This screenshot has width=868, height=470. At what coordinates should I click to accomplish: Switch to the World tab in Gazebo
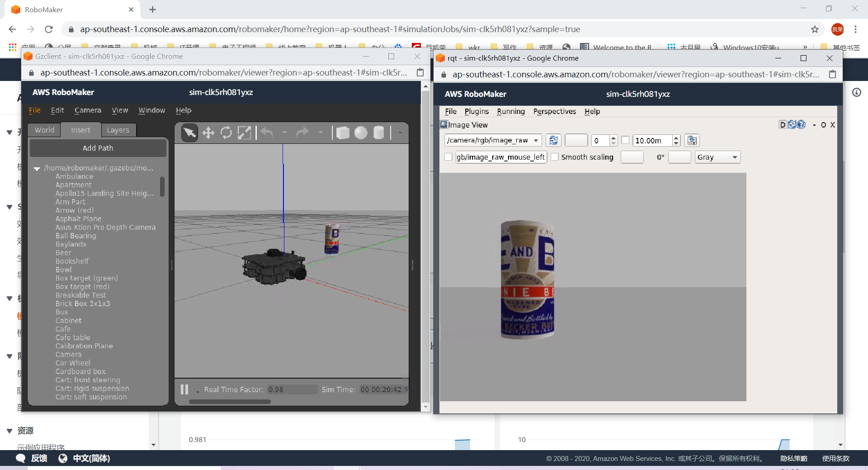click(44, 130)
